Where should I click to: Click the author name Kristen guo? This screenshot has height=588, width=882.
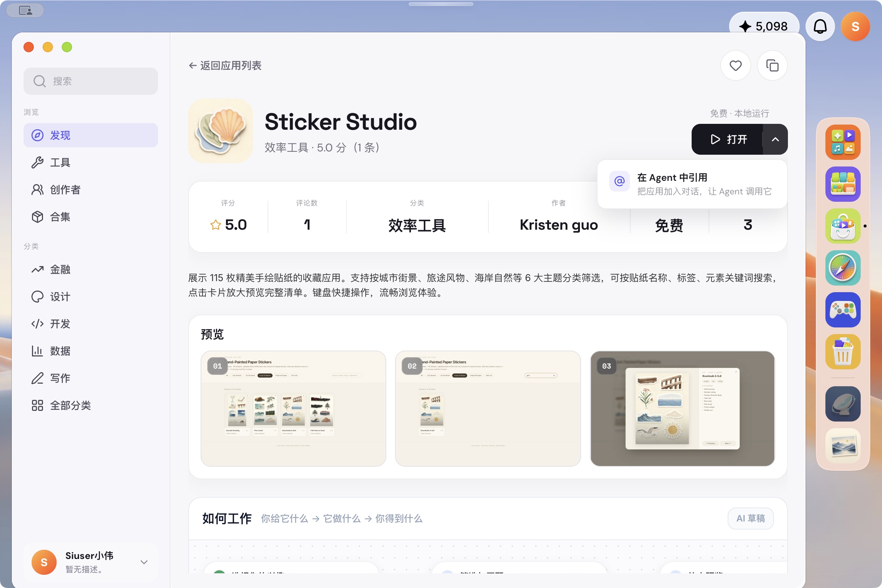click(558, 225)
